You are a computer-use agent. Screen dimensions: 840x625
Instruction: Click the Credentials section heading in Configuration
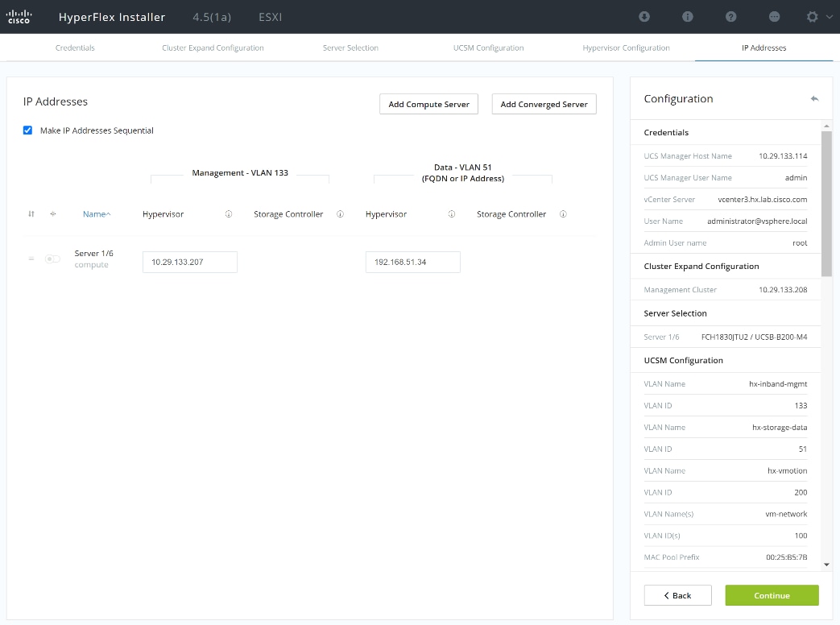pos(666,132)
